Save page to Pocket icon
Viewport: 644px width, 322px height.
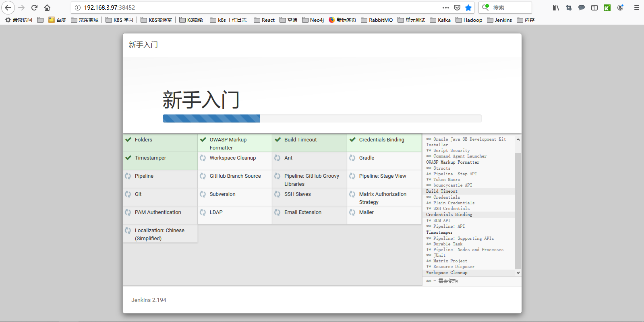click(x=457, y=8)
